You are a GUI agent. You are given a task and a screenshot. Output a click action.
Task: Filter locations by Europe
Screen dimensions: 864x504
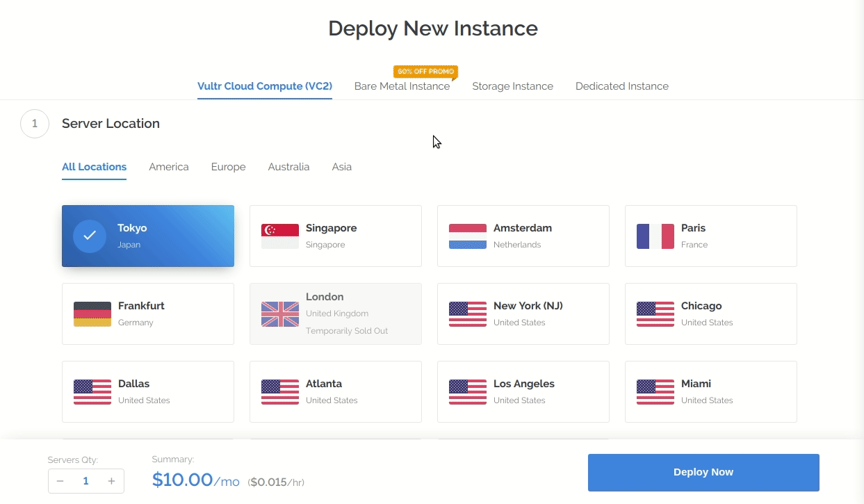click(x=229, y=167)
